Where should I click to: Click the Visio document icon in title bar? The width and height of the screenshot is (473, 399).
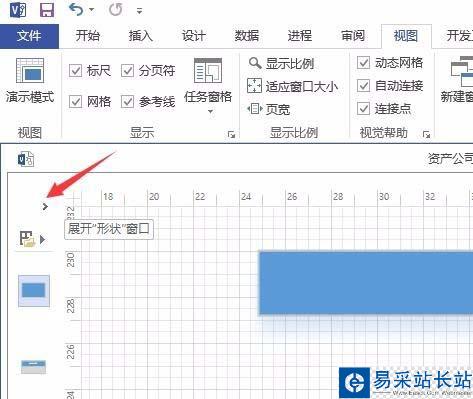tap(26, 159)
